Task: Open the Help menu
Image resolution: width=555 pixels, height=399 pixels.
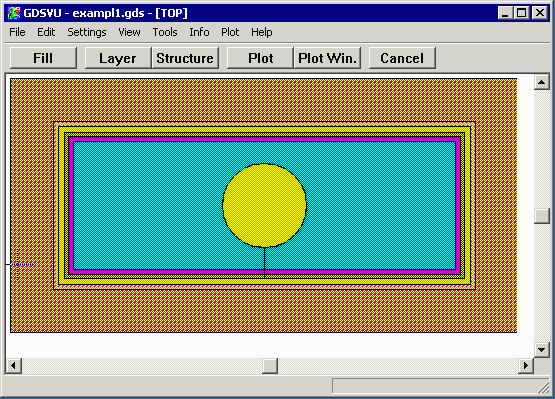Action: coord(262,32)
